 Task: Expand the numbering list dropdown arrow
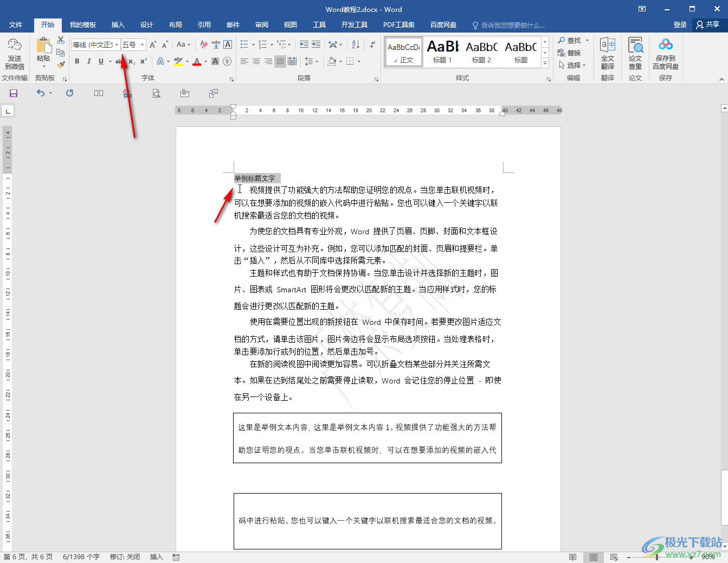point(272,44)
